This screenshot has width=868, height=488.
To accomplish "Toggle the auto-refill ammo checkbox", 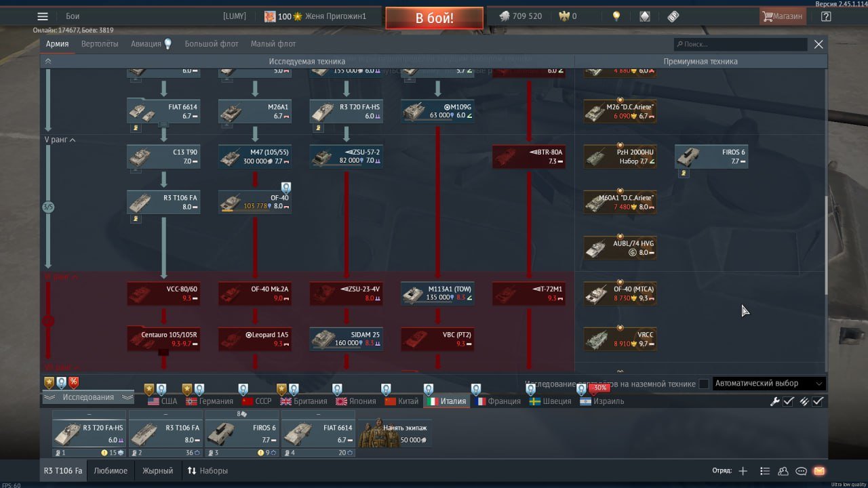I will pos(818,401).
